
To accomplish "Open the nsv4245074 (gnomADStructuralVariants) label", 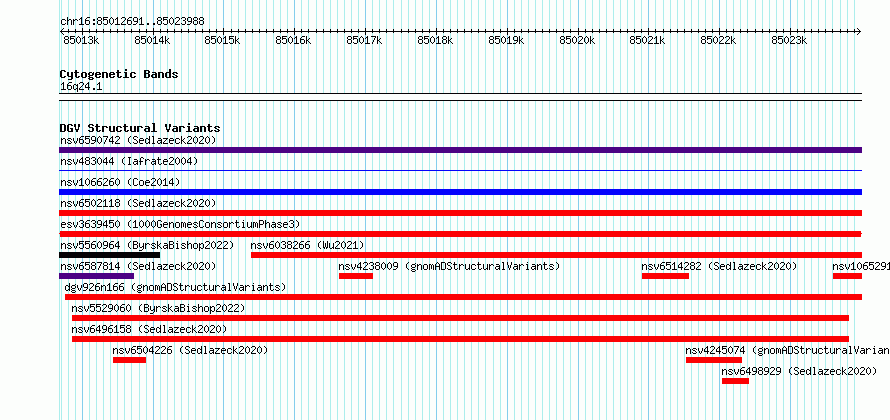I will (787, 350).
